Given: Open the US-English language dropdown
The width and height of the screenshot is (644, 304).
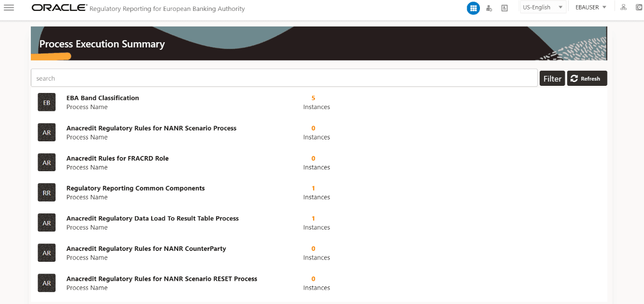Looking at the screenshot, I should [541, 7].
